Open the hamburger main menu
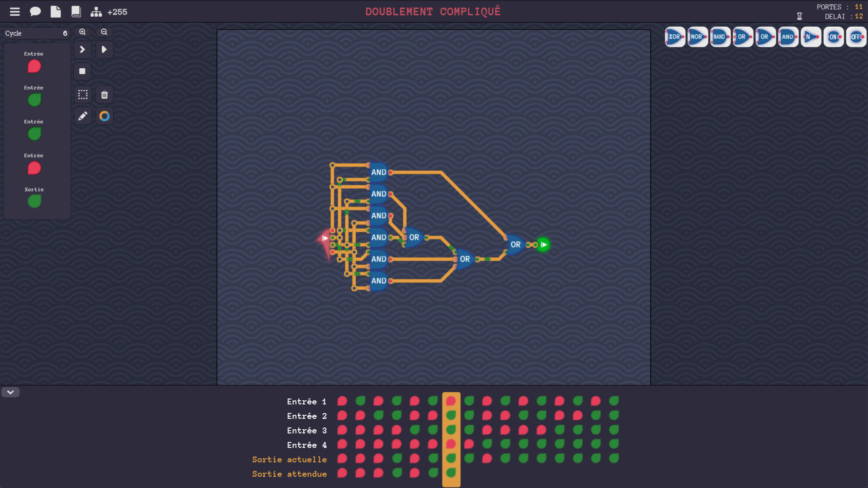Image resolution: width=868 pixels, height=488 pixels. click(15, 12)
